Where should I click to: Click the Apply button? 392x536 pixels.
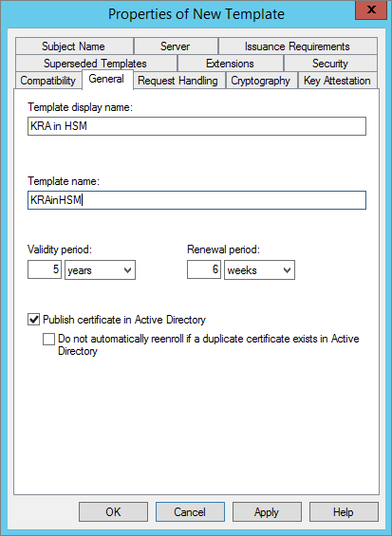pos(267,511)
